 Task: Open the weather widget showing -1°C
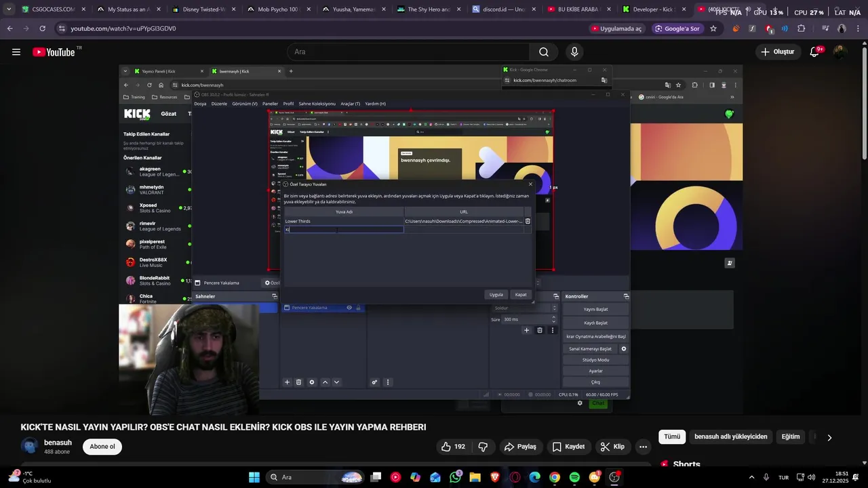tap(30, 477)
